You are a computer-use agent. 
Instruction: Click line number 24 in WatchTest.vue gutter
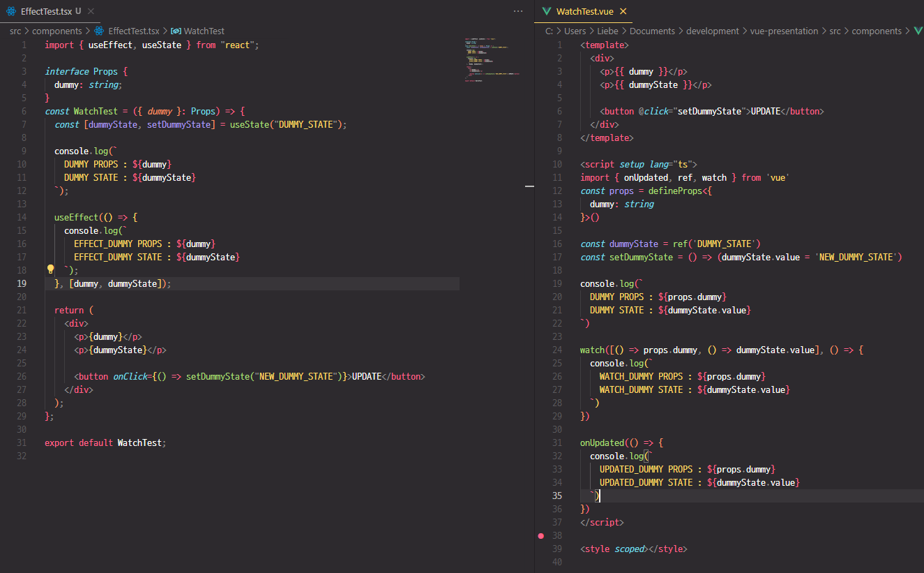click(x=557, y=350)
